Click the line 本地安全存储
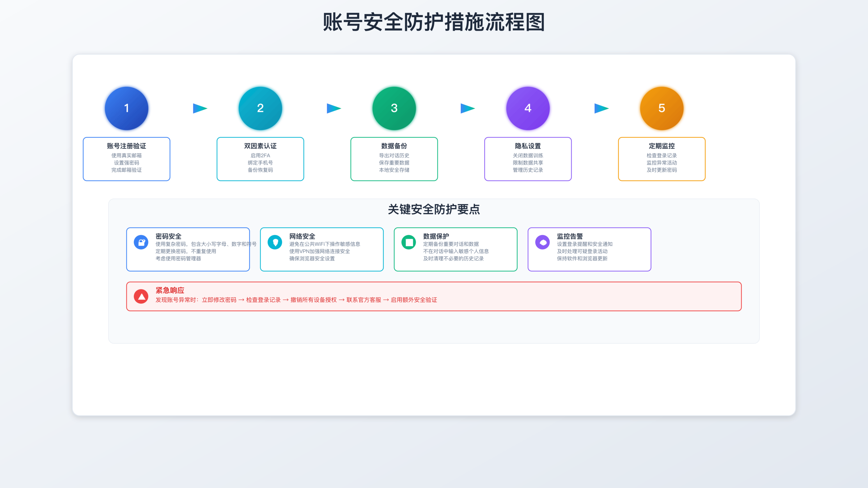Screen dimensions: 868x488 pos(394,170)
